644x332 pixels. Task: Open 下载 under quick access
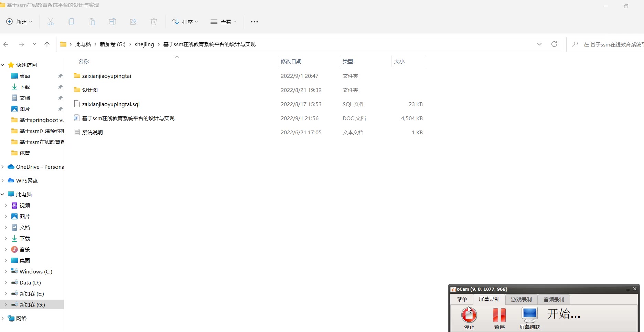[25, 87]
